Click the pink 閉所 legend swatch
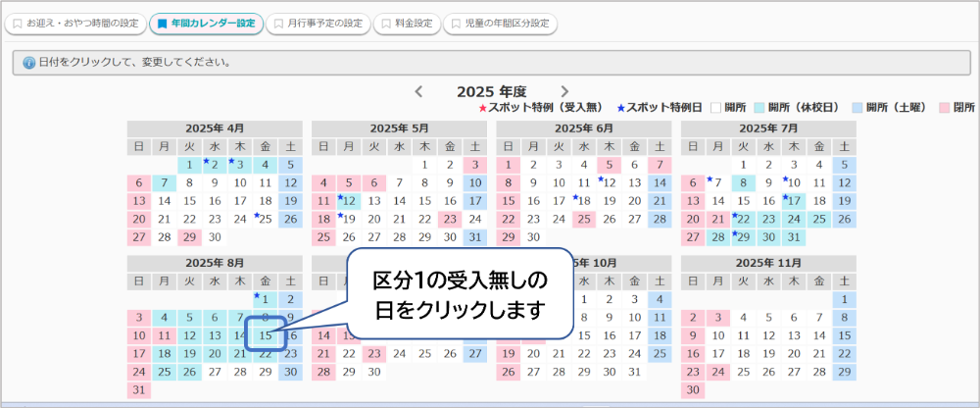Viewport: 980px width, 408px height. [945, 107]
